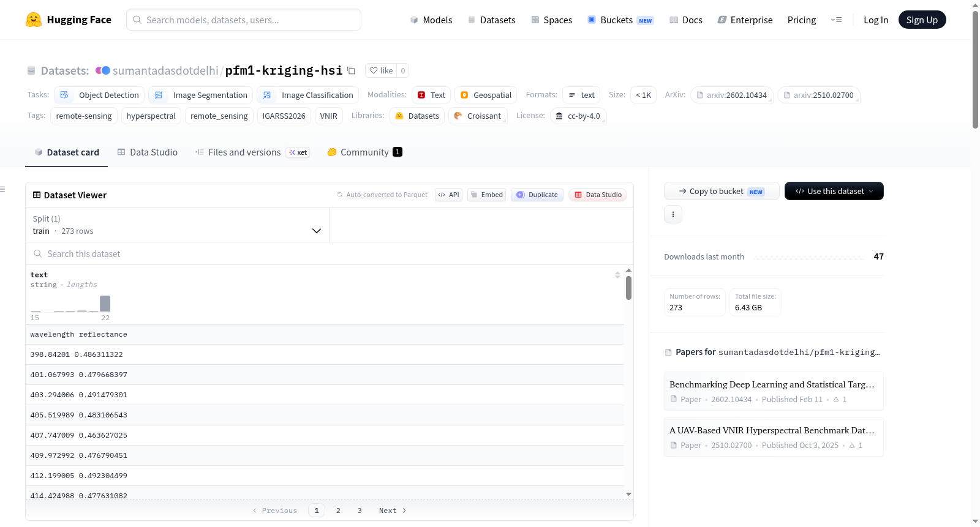Click the 'wavelength reflectance' row
Screen dimensions: 980x527
pyautogui.click(x=325, y=334)
